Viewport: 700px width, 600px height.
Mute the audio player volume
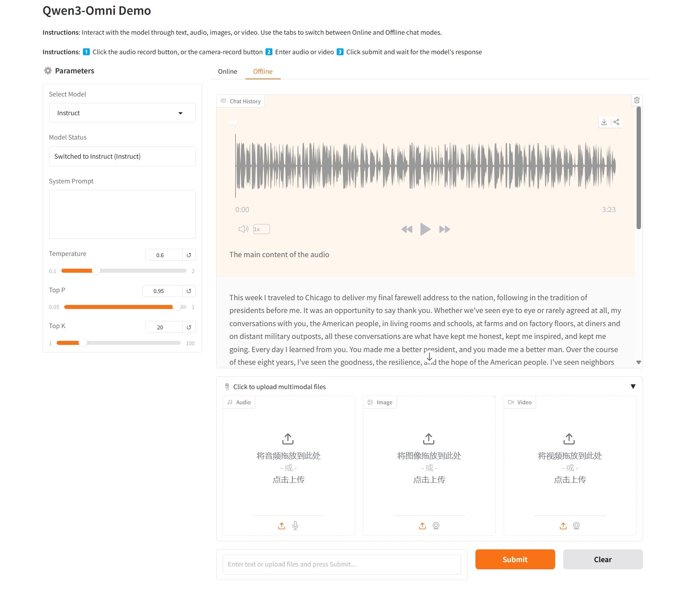pyautogui.click(x=243, y=229)
